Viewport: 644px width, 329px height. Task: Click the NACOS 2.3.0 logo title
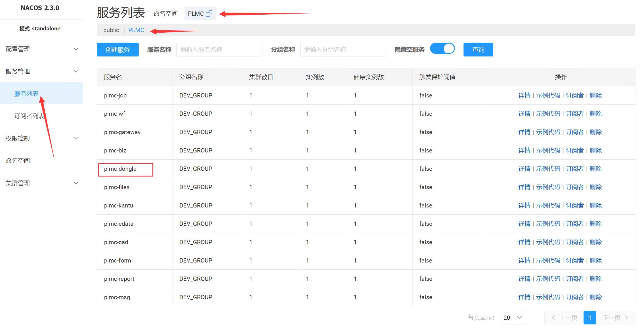[40, 8]
